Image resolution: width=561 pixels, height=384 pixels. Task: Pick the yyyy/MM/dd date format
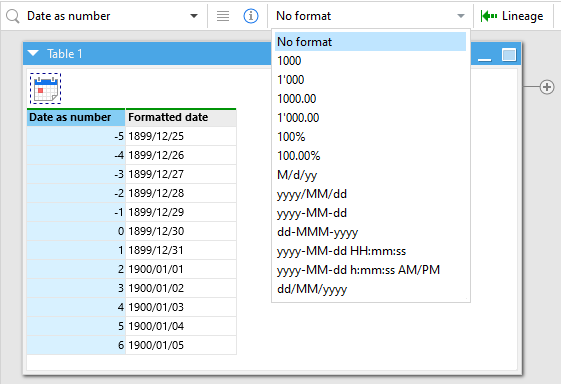(x=370, y=194)
